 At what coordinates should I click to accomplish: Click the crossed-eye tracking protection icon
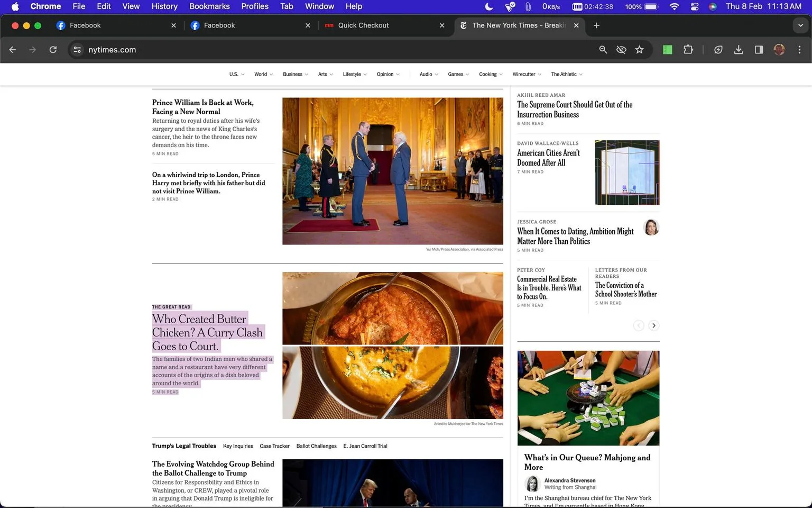pyautogui.click(x=621, y=50)
